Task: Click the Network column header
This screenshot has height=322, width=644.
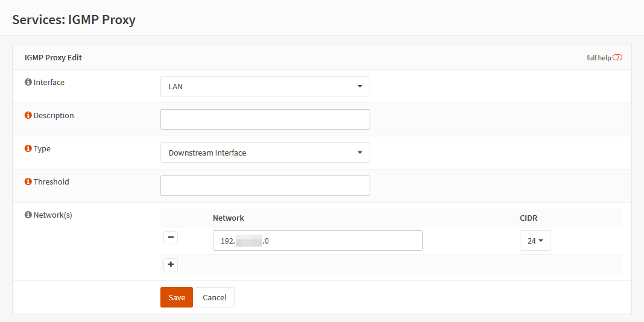Action: (229, 218)
